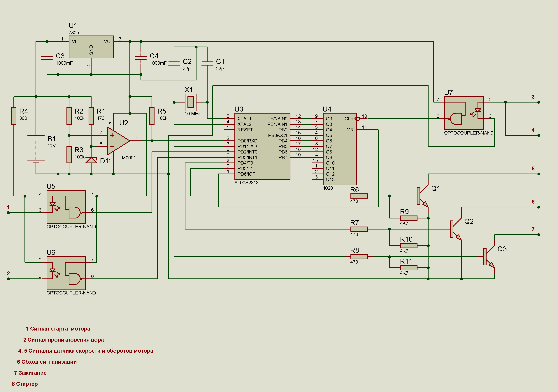Screen dimensions: 558x392
Task: Click the U1 7805 voltage regulator block
Action: (91, 47)
